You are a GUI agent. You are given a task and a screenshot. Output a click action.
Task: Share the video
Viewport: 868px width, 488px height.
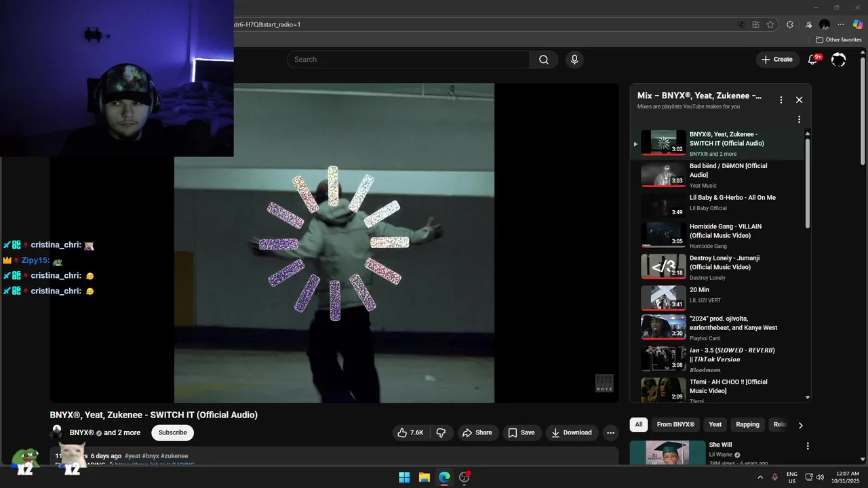pyautogui.click(x=477, y=432)
